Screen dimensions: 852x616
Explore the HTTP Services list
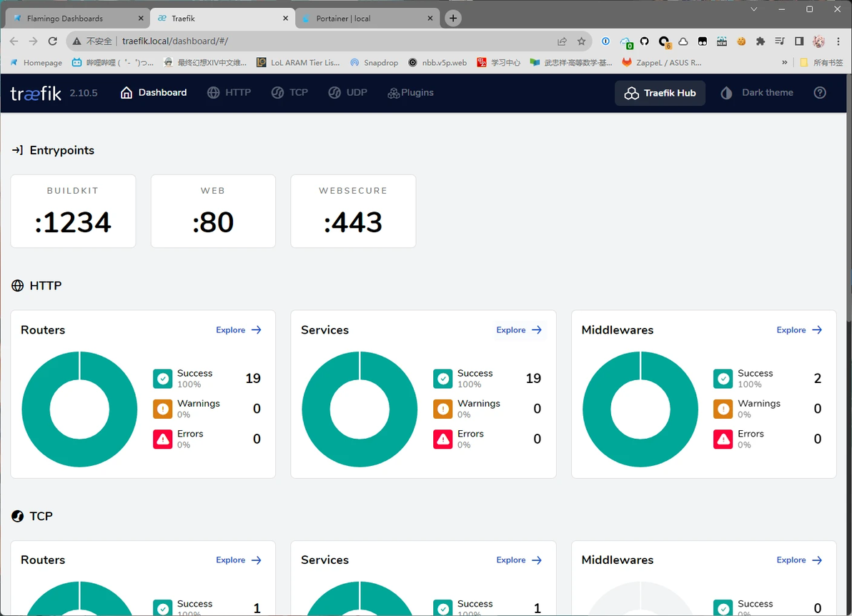[x=519, y=329]
